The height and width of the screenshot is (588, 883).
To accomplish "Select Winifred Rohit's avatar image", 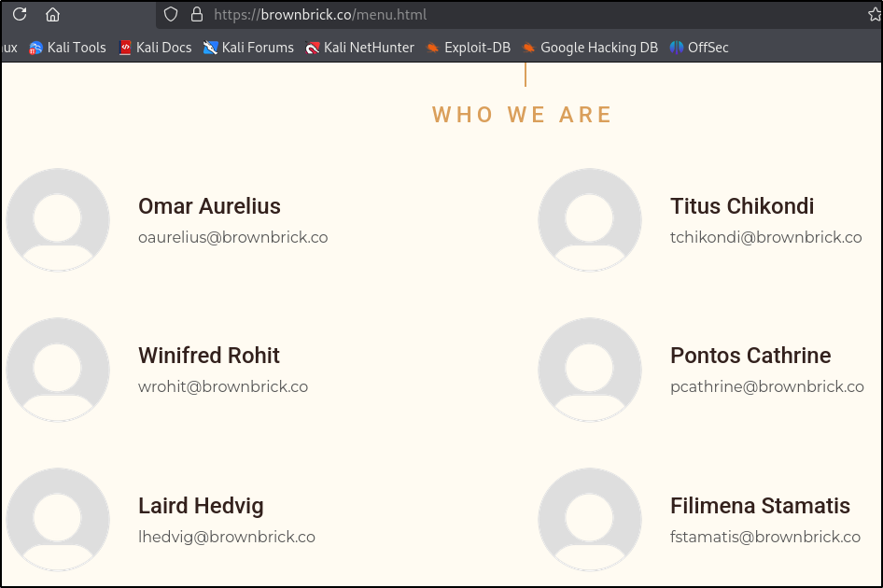I will tap(58, 370).
